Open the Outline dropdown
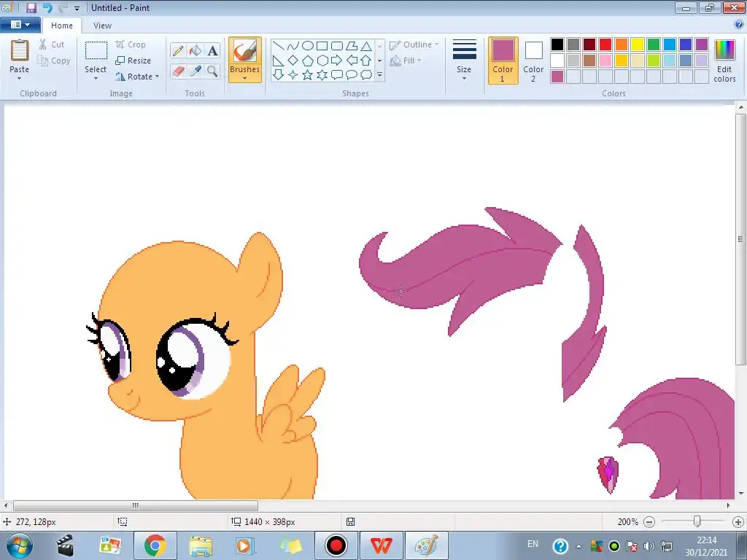The image size is (747, 560). click(414, 44)
